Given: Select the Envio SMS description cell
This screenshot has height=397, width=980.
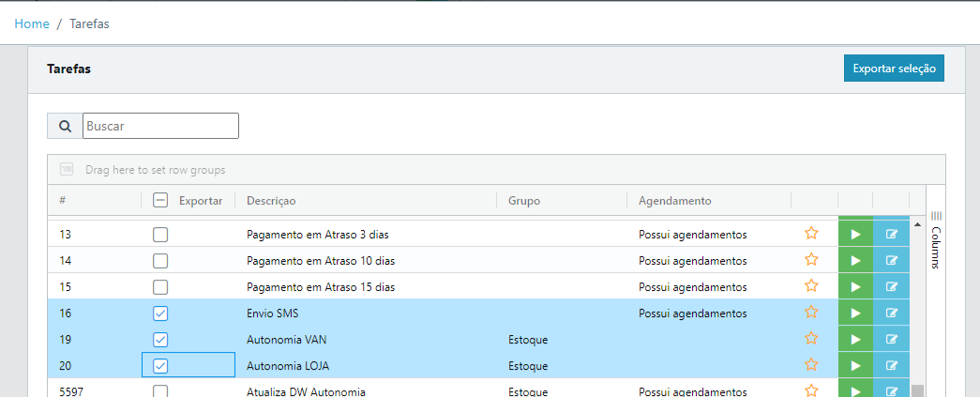Looking at the screenshot, I should 366,313.
